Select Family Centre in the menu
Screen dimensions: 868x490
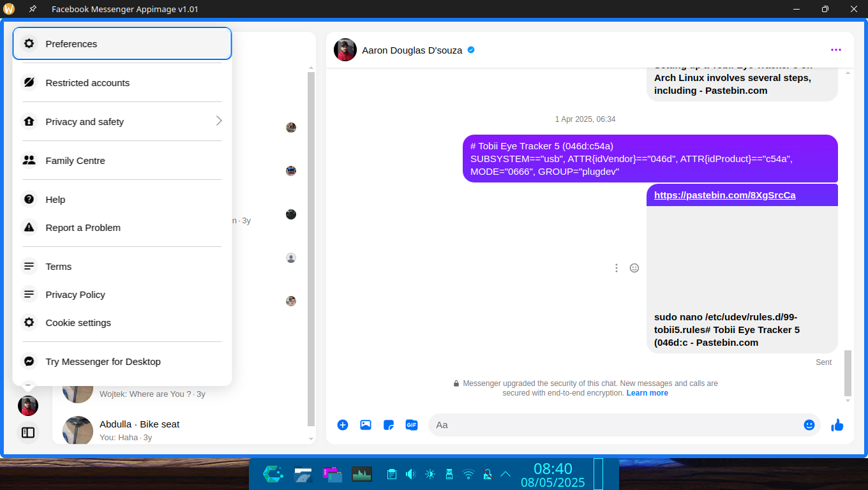(x=122, y=161)
